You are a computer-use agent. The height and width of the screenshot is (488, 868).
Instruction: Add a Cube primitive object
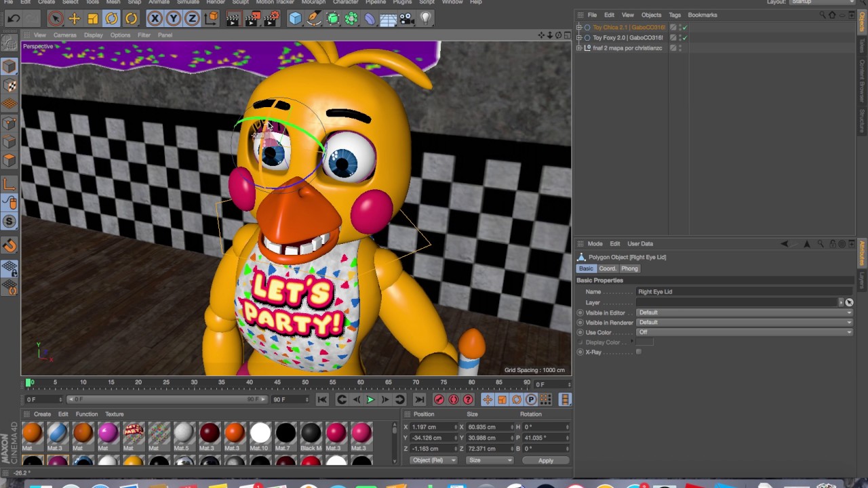pos(295,19)
